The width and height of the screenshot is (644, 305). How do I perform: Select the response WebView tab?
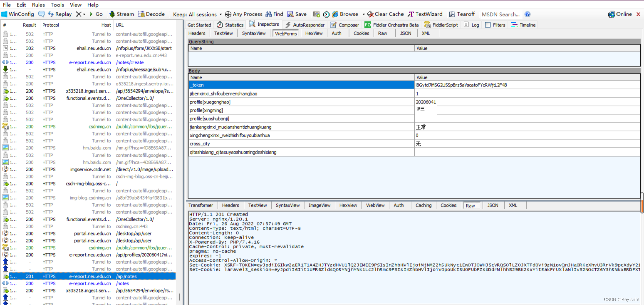coord(375,205)
